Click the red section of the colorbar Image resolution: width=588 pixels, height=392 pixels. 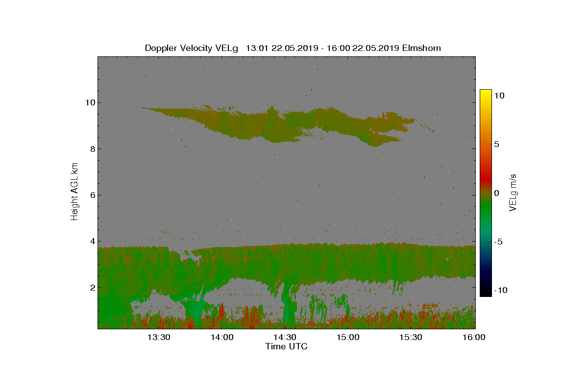[486, 179]
